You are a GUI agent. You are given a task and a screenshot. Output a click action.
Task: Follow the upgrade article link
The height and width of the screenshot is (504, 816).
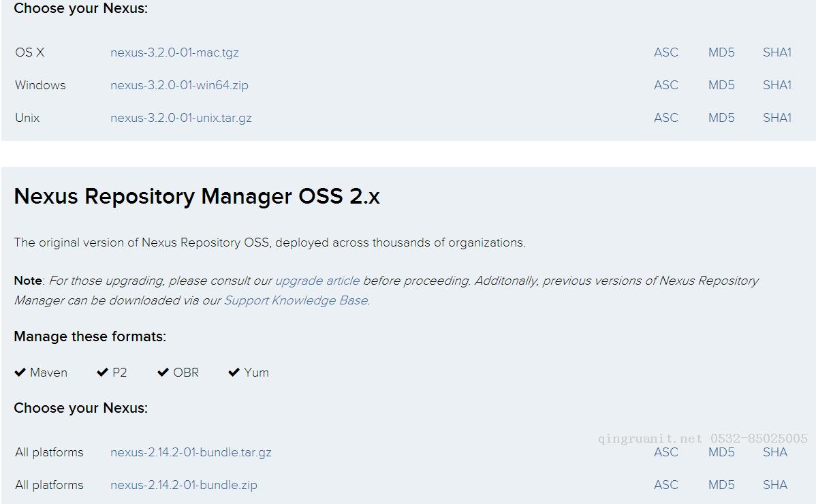click(x=317, y=281)
